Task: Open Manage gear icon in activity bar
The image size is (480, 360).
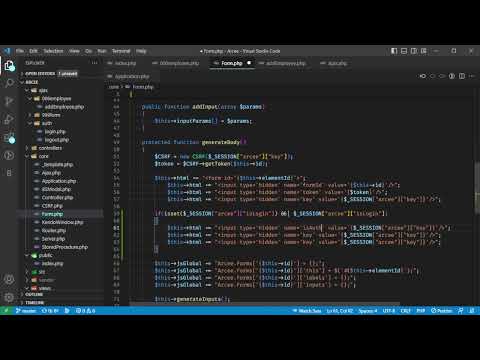Action: click(x=9, y=297)
